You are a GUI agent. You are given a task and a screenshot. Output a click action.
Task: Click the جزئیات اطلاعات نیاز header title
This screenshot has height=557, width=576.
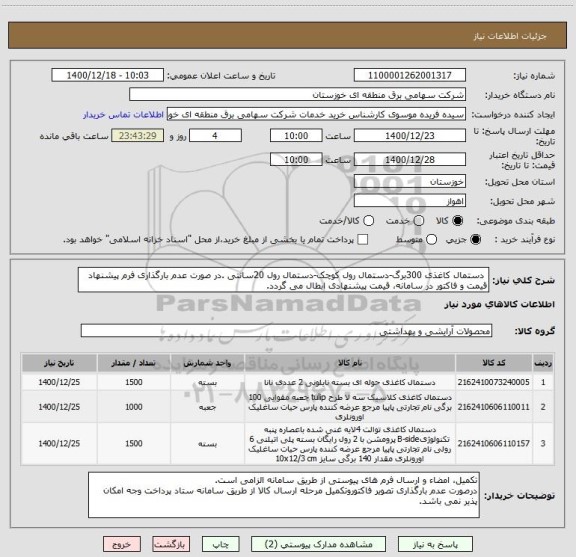pos(510,36)
